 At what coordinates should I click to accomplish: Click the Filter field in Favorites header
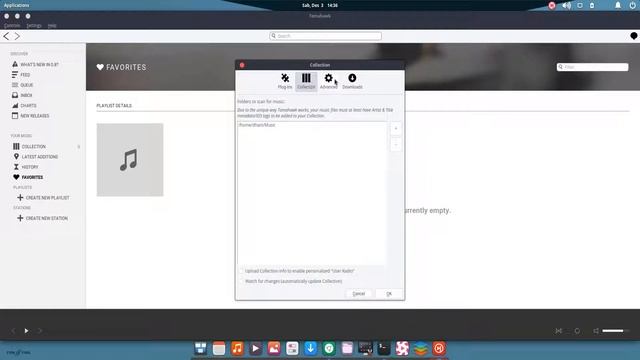(x=592, y=67)
